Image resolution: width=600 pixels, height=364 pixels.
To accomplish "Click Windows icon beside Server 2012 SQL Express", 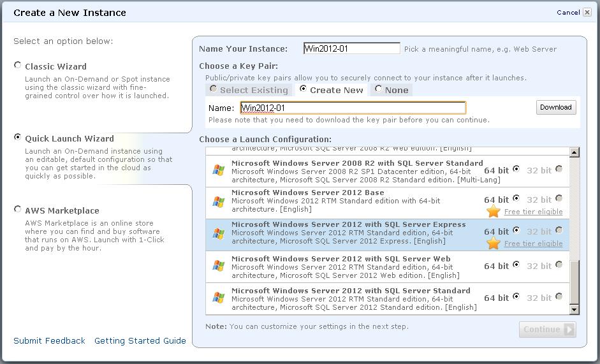I will tap(219, 233).
